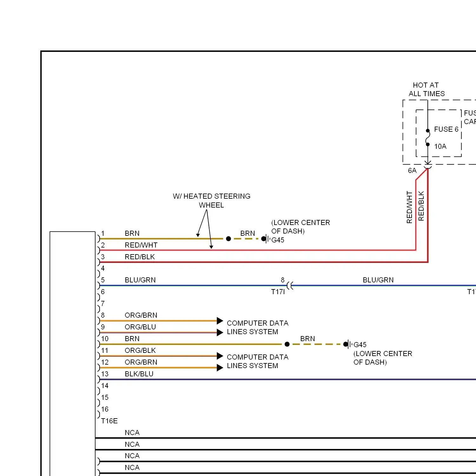Click pin number "9" beside ORG/BLU
This screenshot has height=476, width=476.
tap(103, 327)
